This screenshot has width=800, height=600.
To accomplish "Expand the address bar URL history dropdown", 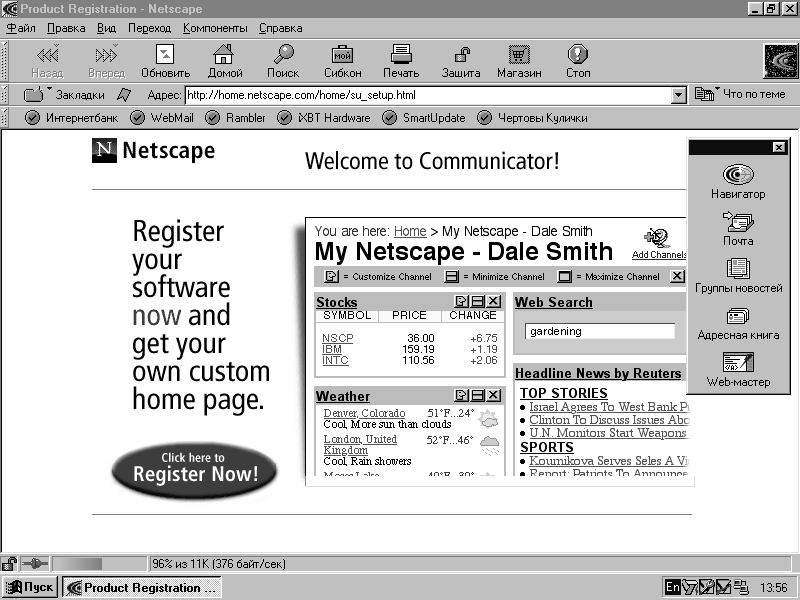I will click(x=679, y=95).
